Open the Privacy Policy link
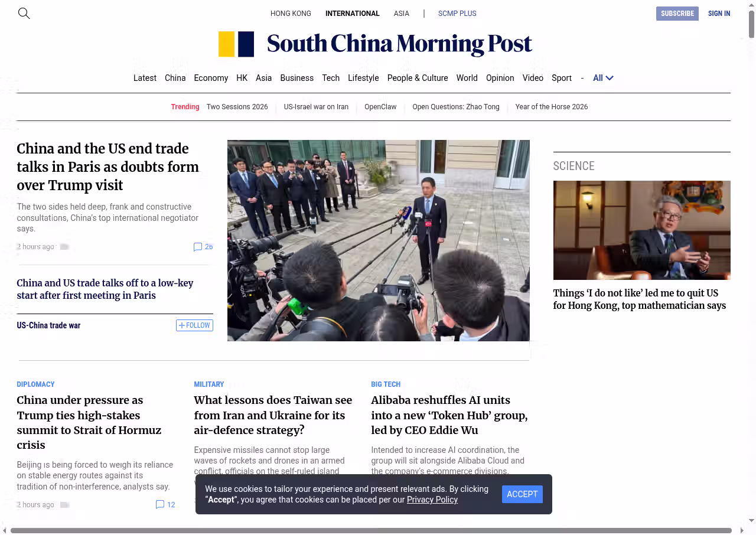The width and height of the screenshot is (756, 535). point(432,500)
